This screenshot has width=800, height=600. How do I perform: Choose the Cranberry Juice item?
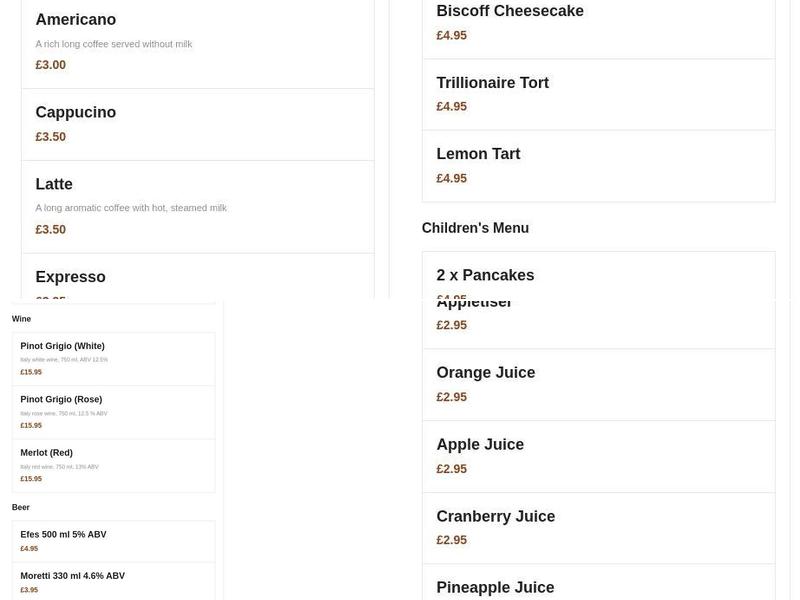point(598,527)
